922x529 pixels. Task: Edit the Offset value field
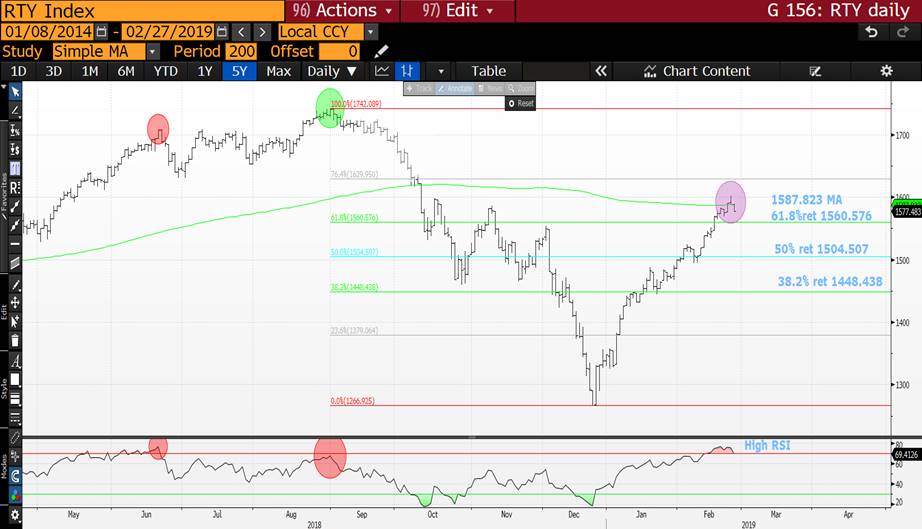pos(339,51)
